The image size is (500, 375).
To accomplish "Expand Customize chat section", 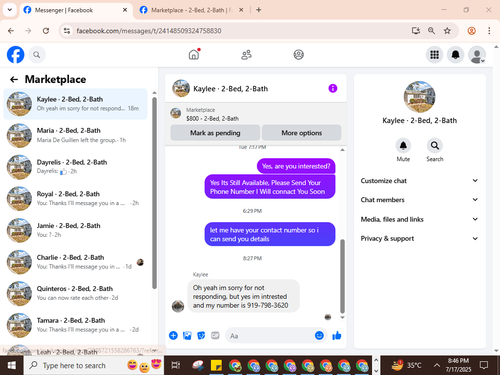I will 419,181.
